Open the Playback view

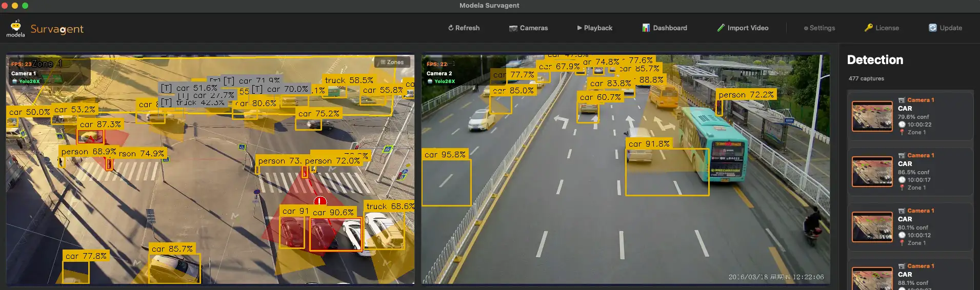594,28
